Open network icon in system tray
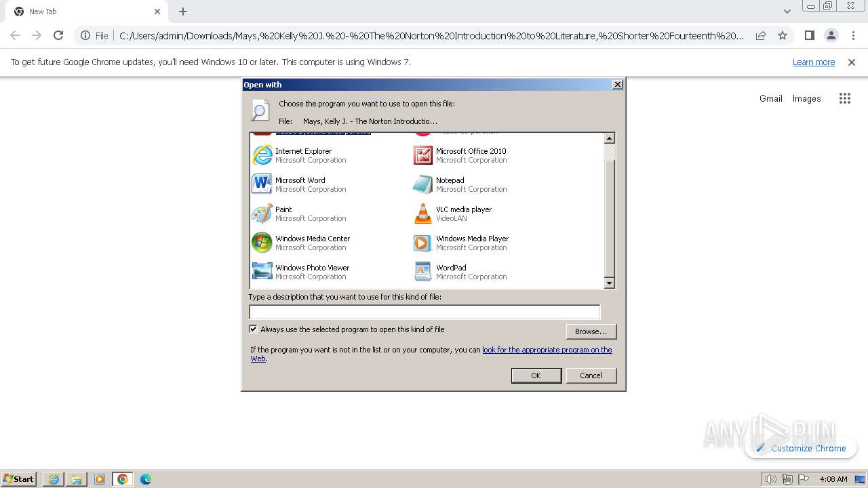The image size is (868, 488). click(787, 479)
